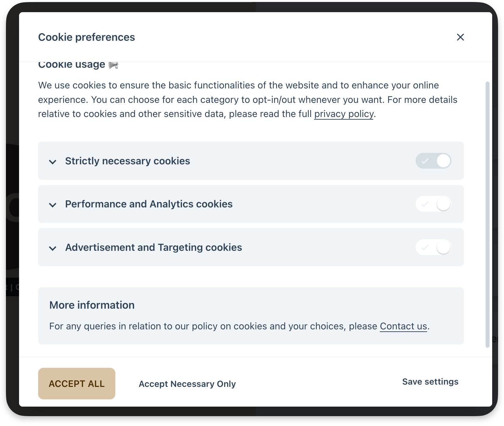The width and height of the screenshot is (504, 426).
Task: Click the dialog's vertical scrollbar
Action: pos(488,214)
